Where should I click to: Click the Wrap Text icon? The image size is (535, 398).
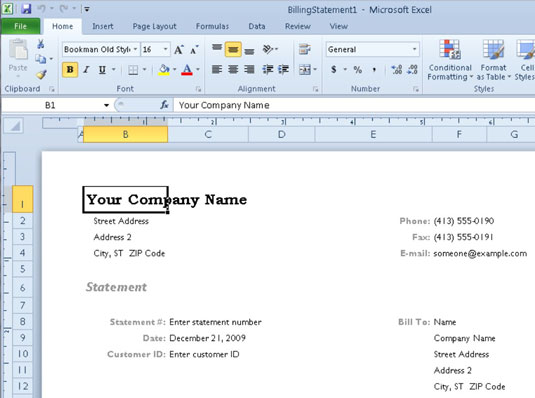click(305, 49)
